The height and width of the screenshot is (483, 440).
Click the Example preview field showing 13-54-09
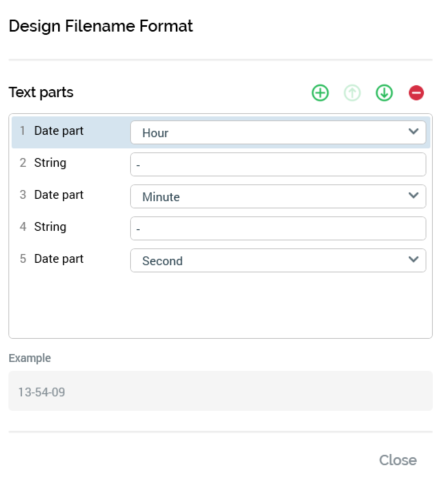220,391
